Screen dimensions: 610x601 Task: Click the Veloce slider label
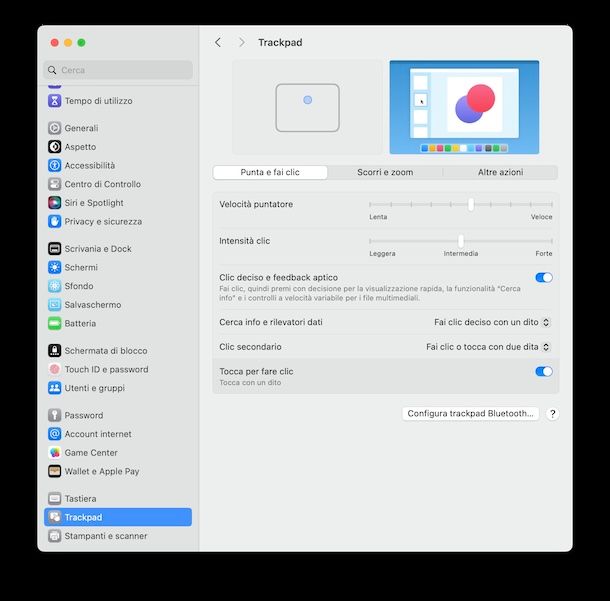[x=542, y=217]
